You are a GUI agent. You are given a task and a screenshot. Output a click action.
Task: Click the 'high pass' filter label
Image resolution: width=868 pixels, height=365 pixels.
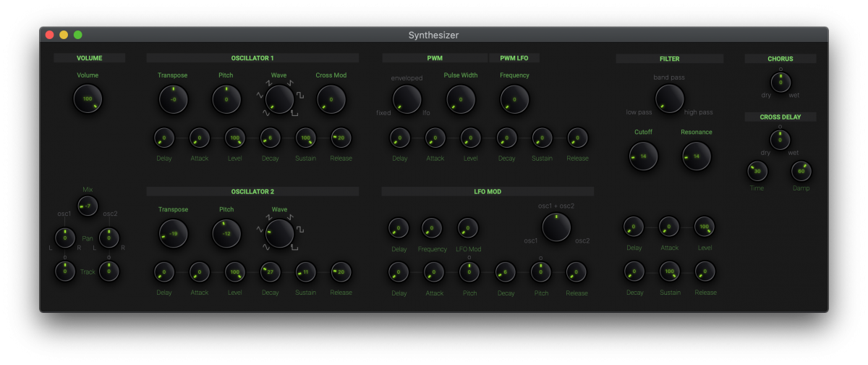pyautogui.click(x=698, y=112)
